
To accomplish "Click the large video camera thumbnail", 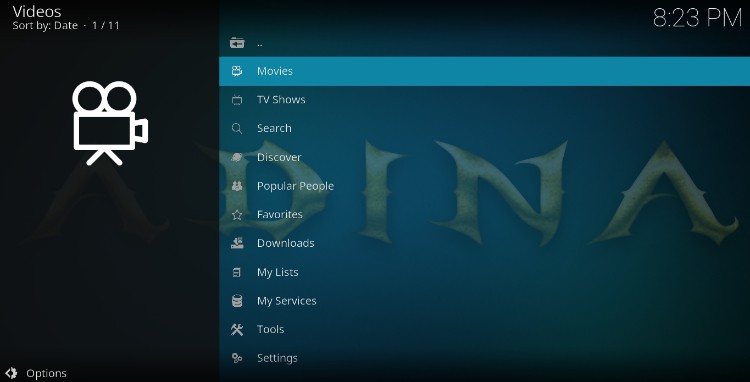I will [x=110, y=123].
